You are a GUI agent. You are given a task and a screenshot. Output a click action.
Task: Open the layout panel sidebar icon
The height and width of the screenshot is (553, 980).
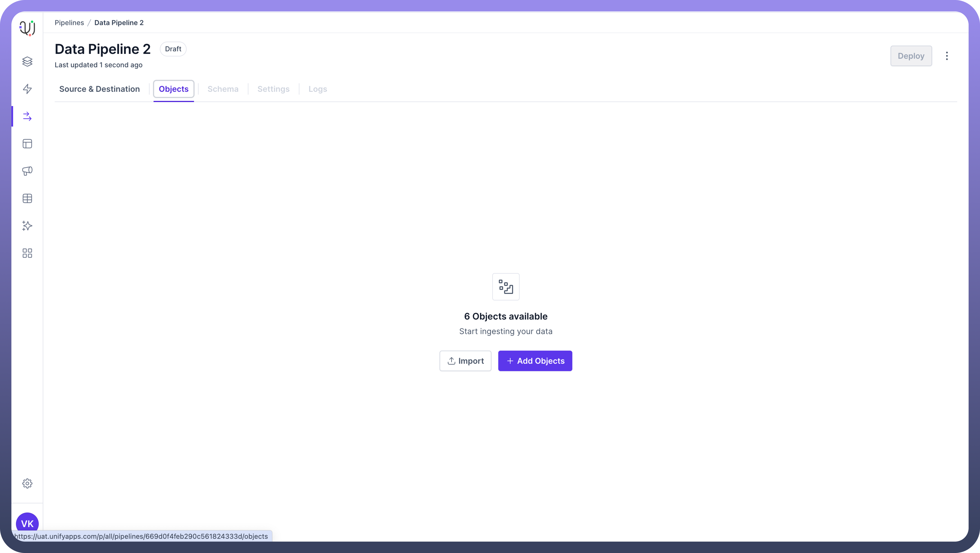pos(27,144)
